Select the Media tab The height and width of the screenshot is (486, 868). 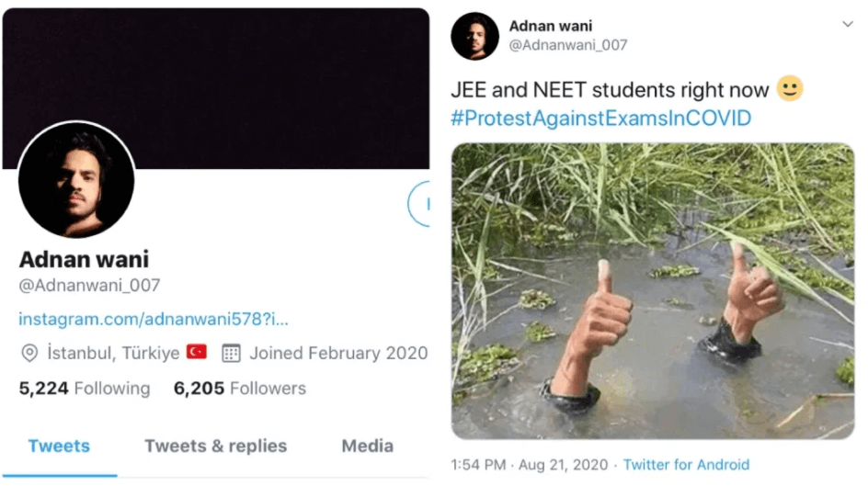pyautogui.click(x=367, y=446)
